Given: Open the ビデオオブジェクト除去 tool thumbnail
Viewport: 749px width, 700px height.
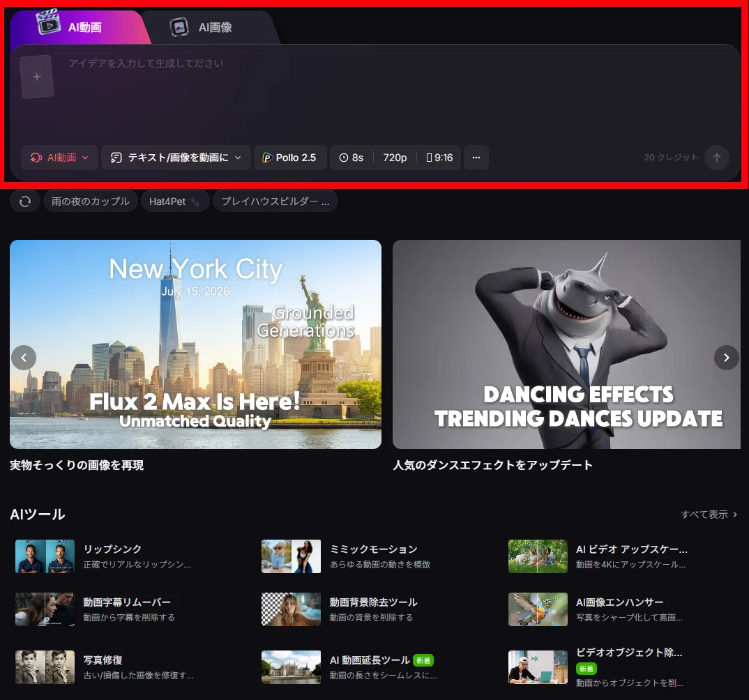Looking at the screenshot, I should [x=538, y=667].
